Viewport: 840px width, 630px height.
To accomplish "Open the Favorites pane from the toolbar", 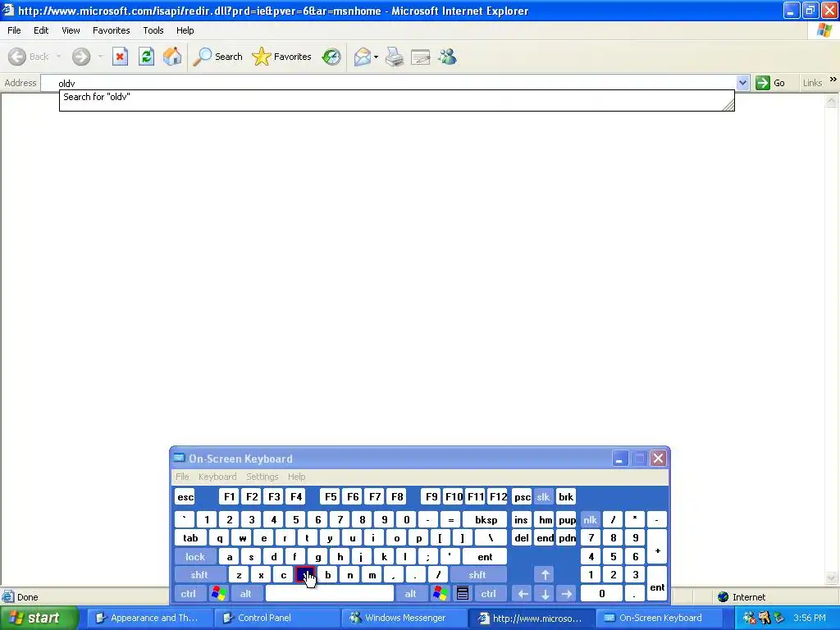I will 282,57.
